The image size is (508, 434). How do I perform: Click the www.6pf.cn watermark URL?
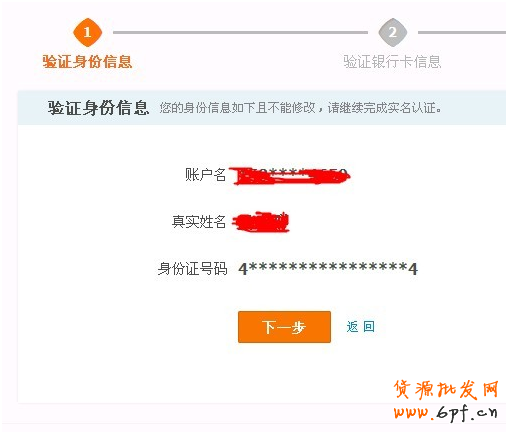click(x=445, y=412)
